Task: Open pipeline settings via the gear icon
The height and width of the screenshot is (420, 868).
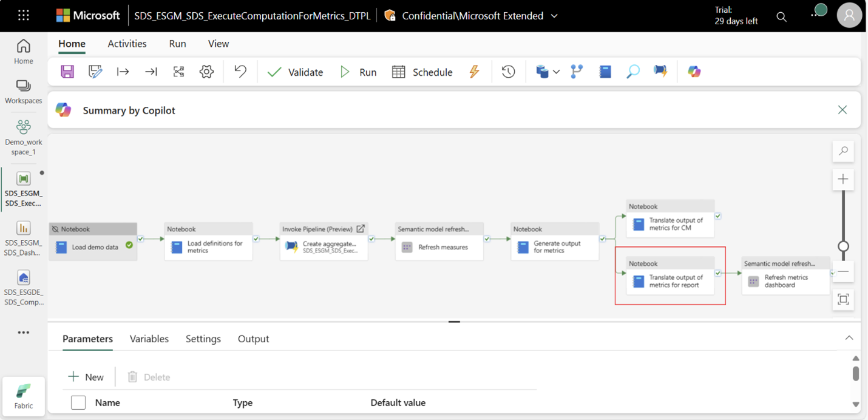Action: click(x=206, y=72)
